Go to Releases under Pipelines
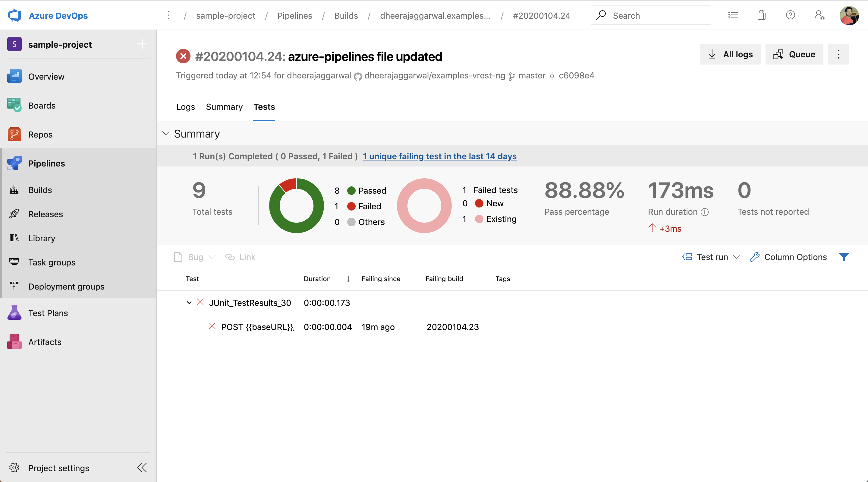The height and width of the screenshot is (482, 868). click(x=78, y=214)
